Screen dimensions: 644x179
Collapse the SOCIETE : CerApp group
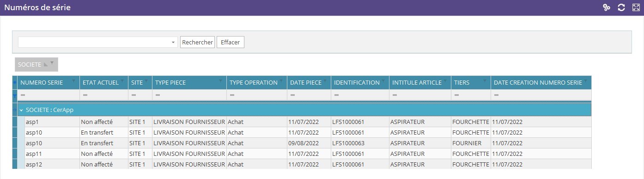(21, 110)
